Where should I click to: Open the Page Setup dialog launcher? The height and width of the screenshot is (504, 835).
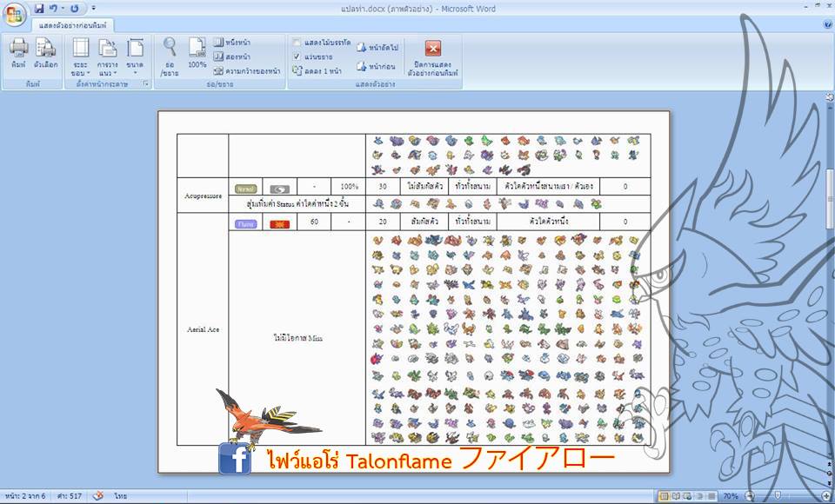[x=145, y=84]
